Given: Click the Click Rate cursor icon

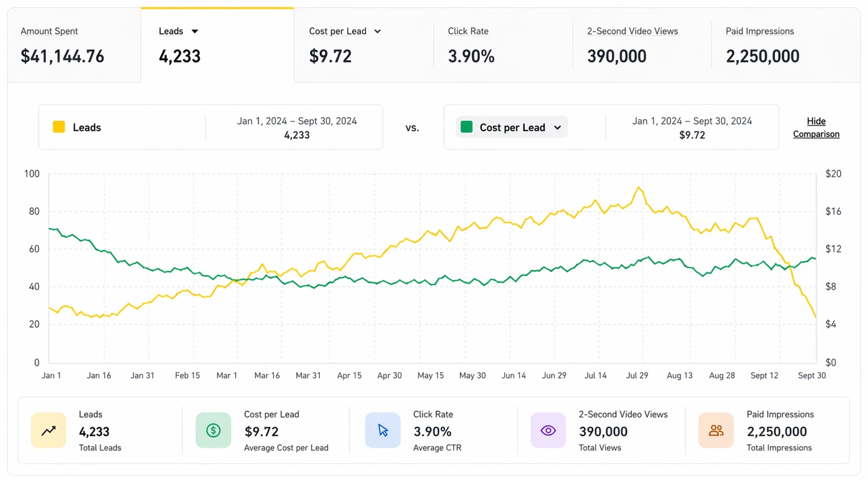Looking at the screenshot, I should [383, 430].
